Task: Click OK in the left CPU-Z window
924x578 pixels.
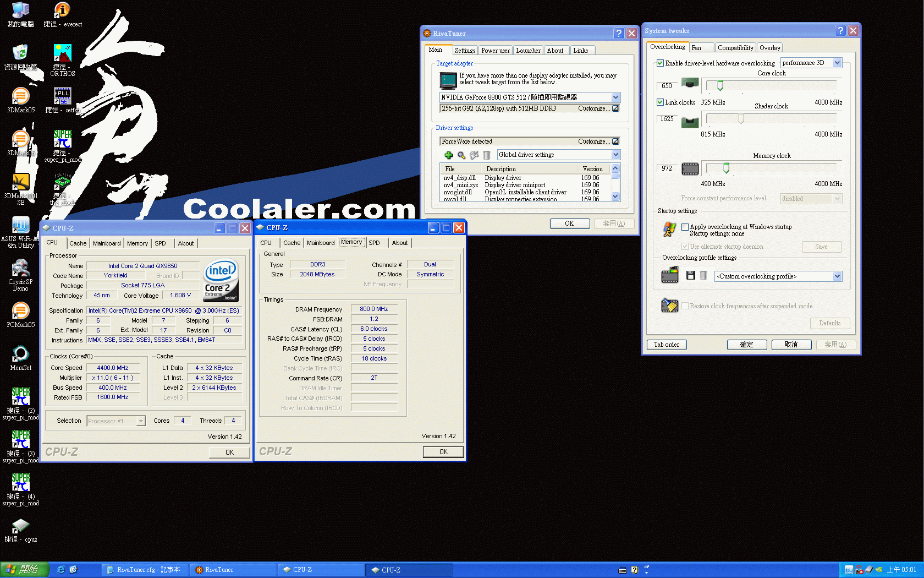Action: 229,452
